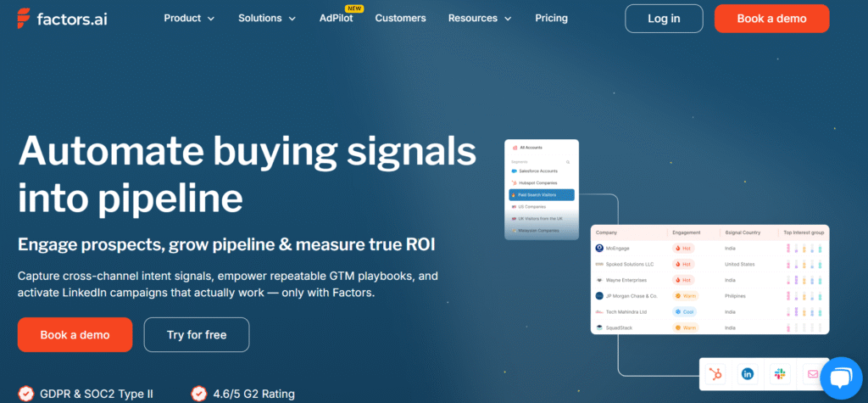
Task: Click the Warm badge in the JP Morgan row
Action: pos(685,296)
